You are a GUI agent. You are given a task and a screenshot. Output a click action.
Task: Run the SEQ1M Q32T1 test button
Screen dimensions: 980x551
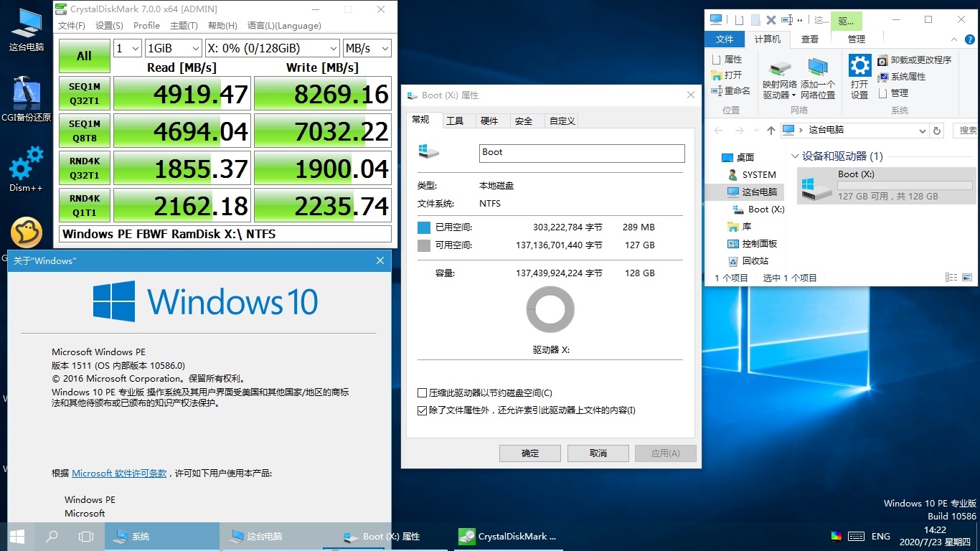84,94
